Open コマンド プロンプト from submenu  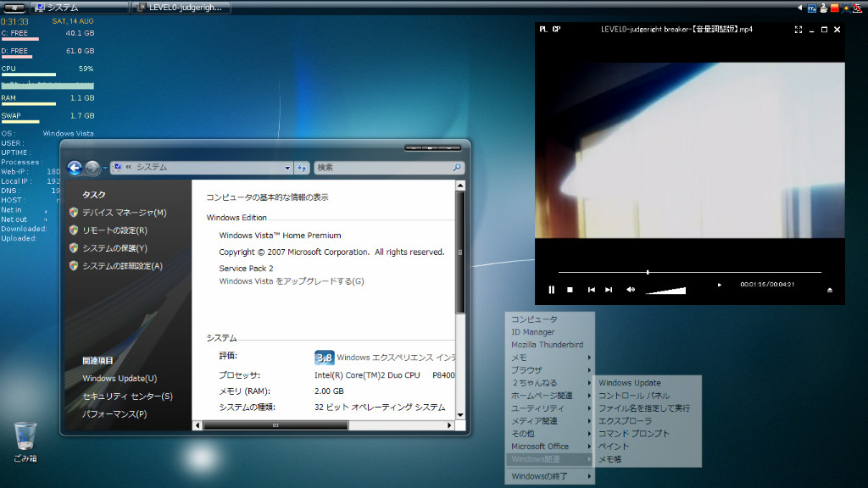click(x=647, y=434)
